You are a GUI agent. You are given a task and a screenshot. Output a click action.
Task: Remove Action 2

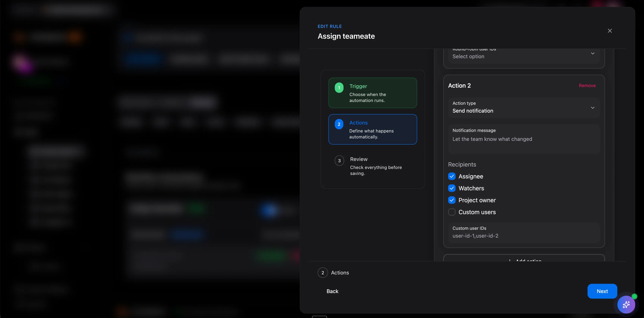point(587,85)
